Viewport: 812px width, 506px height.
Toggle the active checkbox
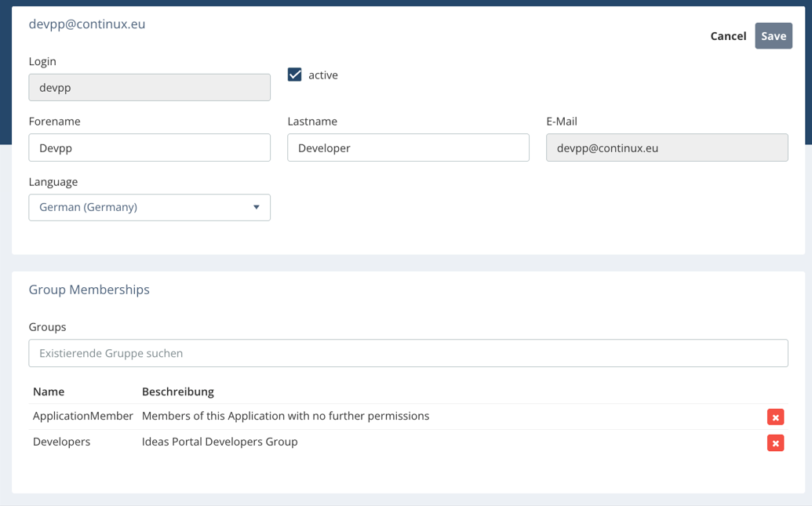[x=295, y=75]
